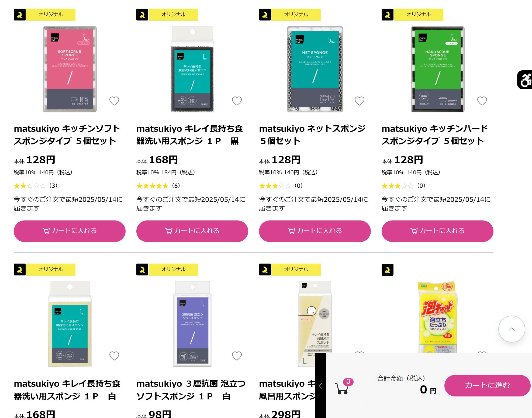Add Net Sponge 5-pack to cart

(x=315, y=231)
